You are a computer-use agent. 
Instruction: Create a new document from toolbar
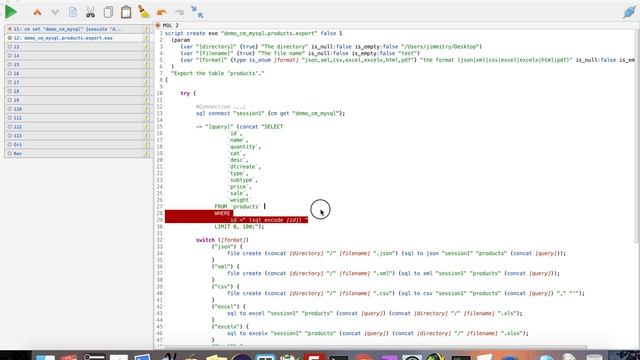tap(73, 12)
